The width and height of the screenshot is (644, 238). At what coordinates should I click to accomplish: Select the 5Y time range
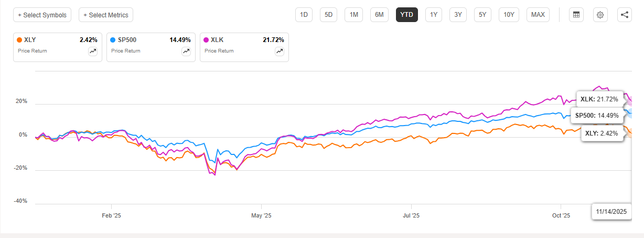pos(482,15)
